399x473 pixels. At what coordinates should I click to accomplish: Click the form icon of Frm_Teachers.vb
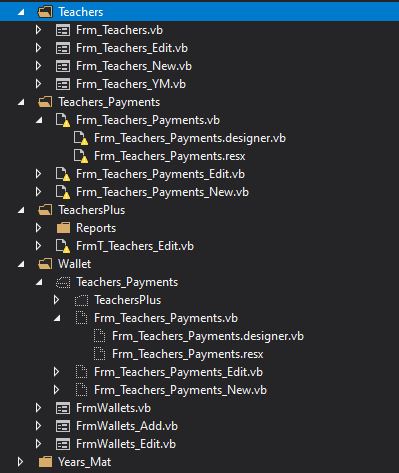click(63, 30)
